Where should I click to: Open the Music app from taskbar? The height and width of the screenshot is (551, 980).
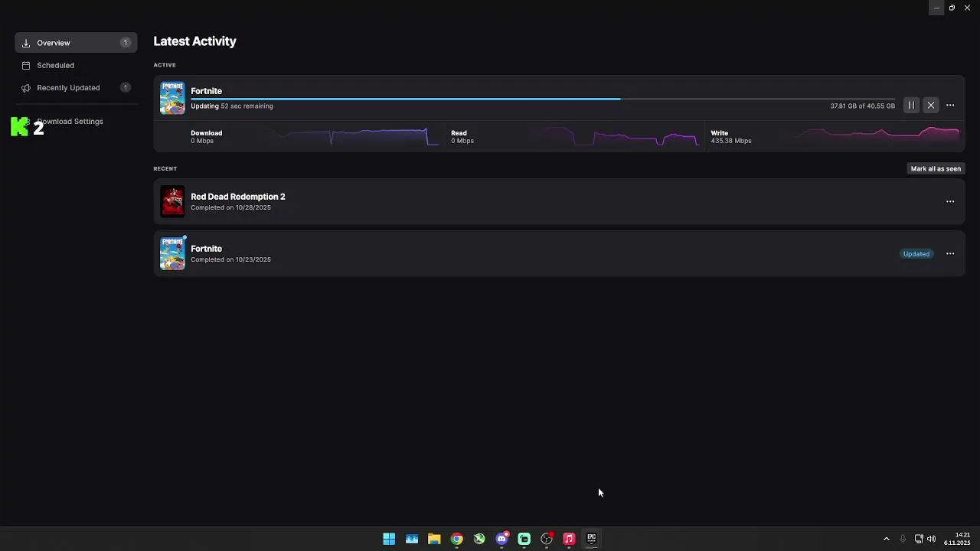pos(569,539)
